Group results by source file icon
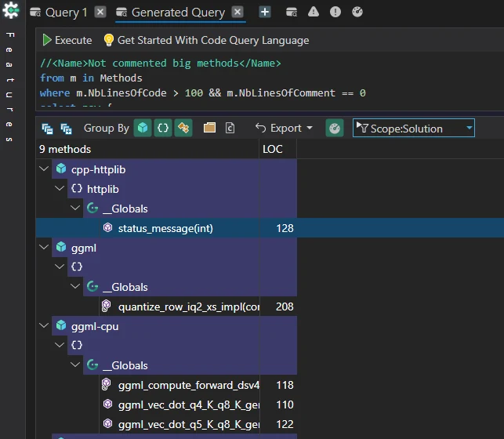This screenshot has height=439, width=504. [x=230, y=128]
